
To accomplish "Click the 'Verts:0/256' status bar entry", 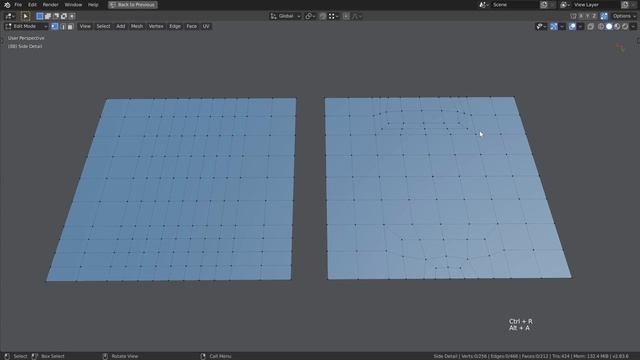I will click(x=474, y=356).
